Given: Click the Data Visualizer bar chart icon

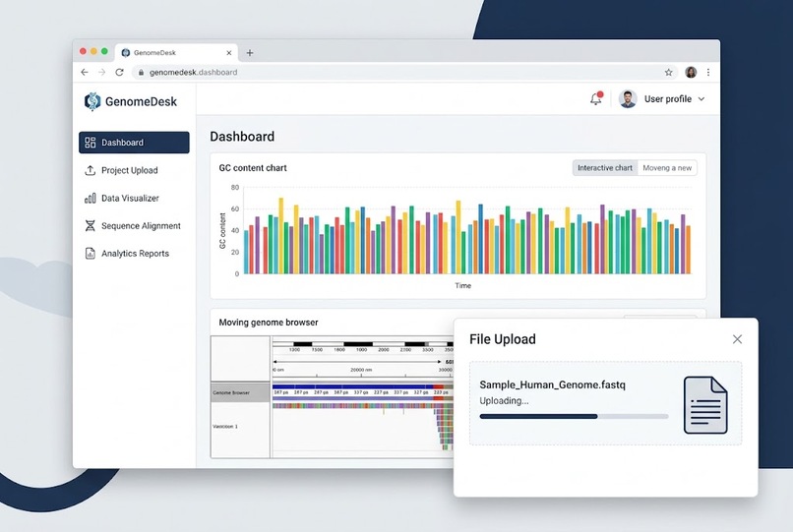Looking at the screenshot, I should pos(90,199).
